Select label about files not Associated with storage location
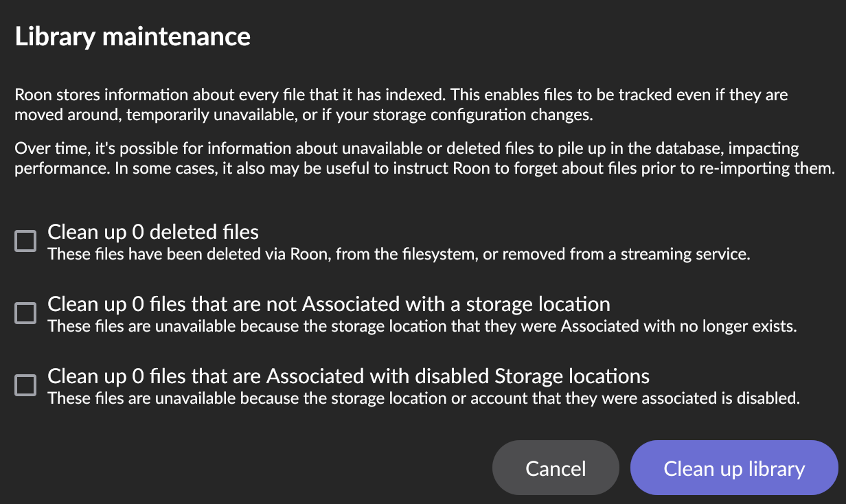Viewport: 846px width, 504px height. click(328, 303)
